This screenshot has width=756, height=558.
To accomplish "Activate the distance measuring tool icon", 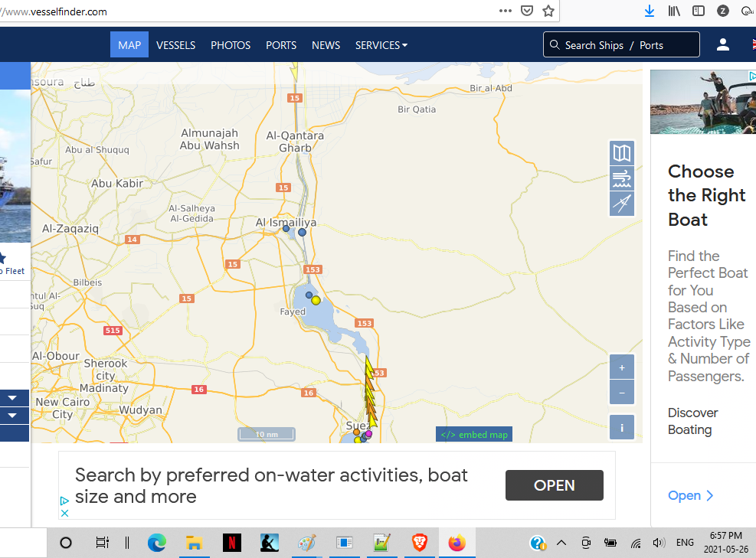I will click(621, 204).
